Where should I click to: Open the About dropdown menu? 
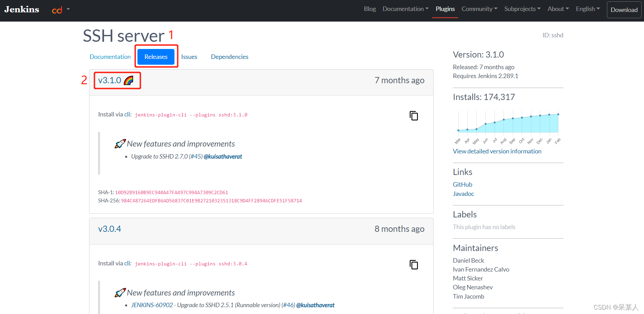click(558, 9)
